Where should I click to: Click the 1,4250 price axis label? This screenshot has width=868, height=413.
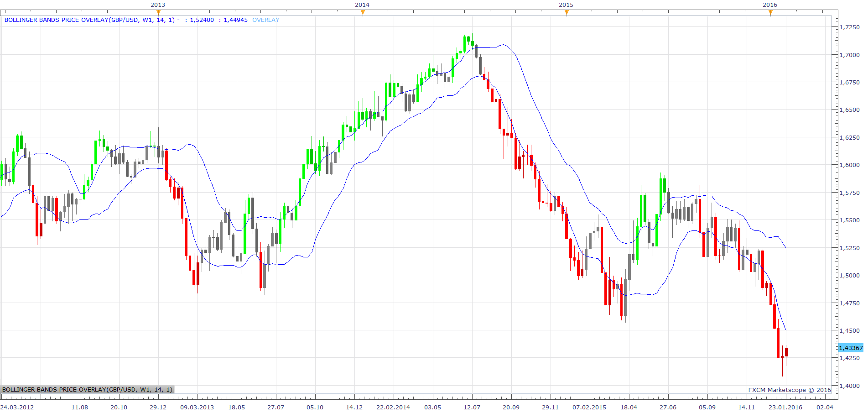[x=850, y=358]
